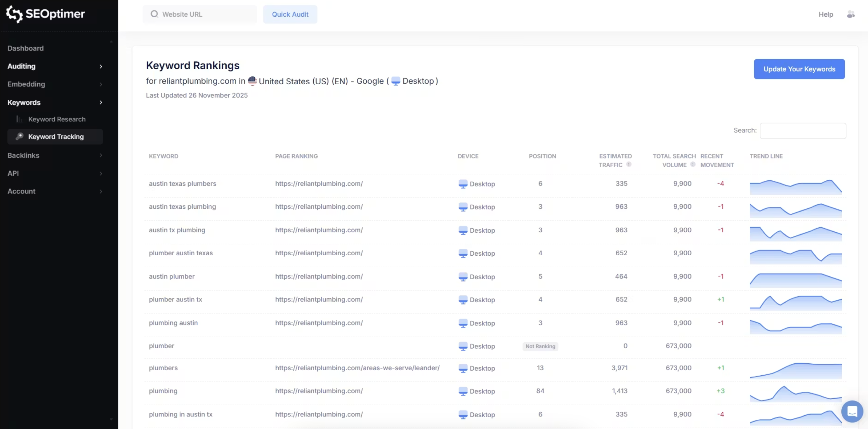Click the Keyword Research bar chart icon
868x429 pixels.
20,119
